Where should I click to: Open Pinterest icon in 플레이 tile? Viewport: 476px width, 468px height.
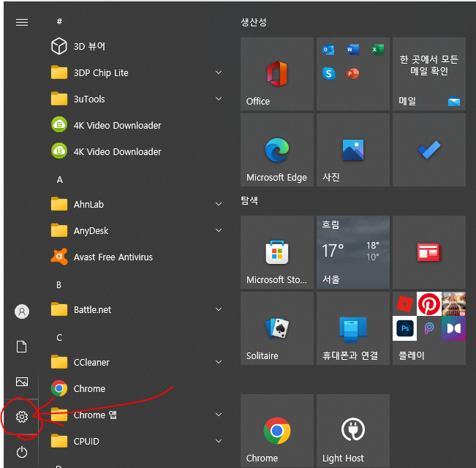pos(429,303)
